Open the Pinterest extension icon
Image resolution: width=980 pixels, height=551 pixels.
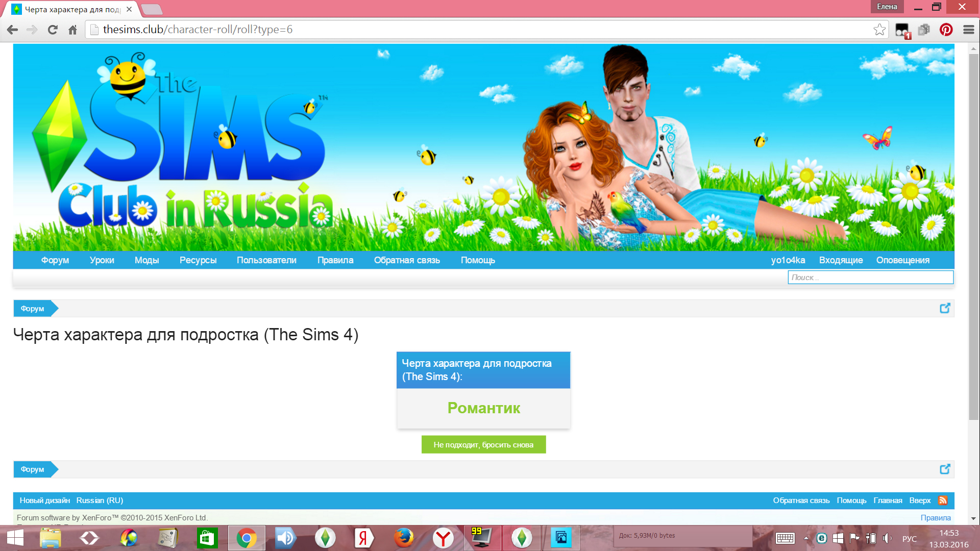pos(946,30)
